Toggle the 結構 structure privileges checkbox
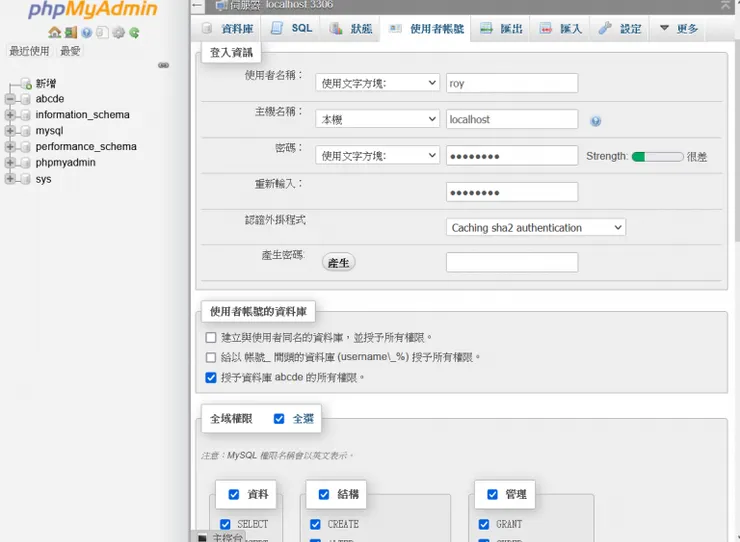 click(324, 494)
